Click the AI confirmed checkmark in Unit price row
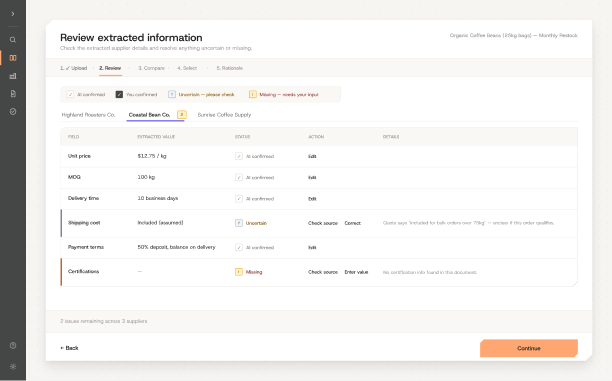The image size is (612, 381). click(239, 156)
